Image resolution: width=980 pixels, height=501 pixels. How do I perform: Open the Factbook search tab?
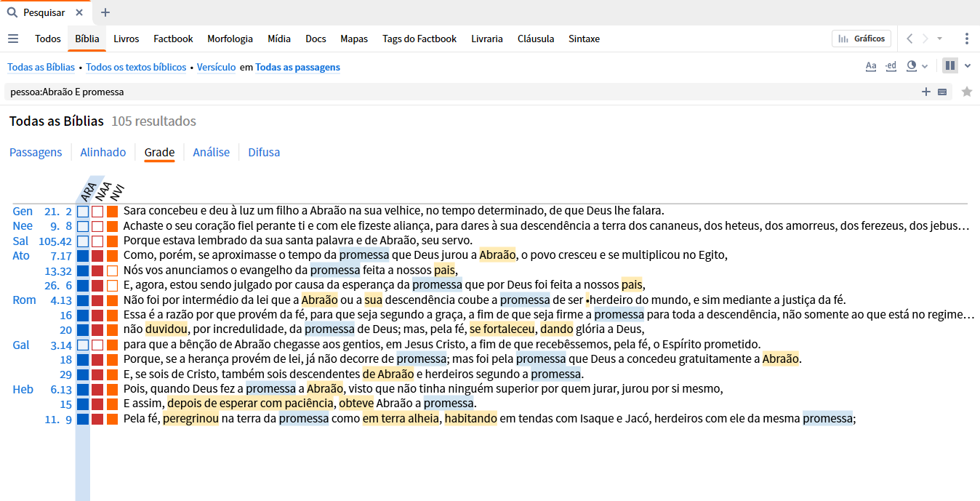(173, 39)
